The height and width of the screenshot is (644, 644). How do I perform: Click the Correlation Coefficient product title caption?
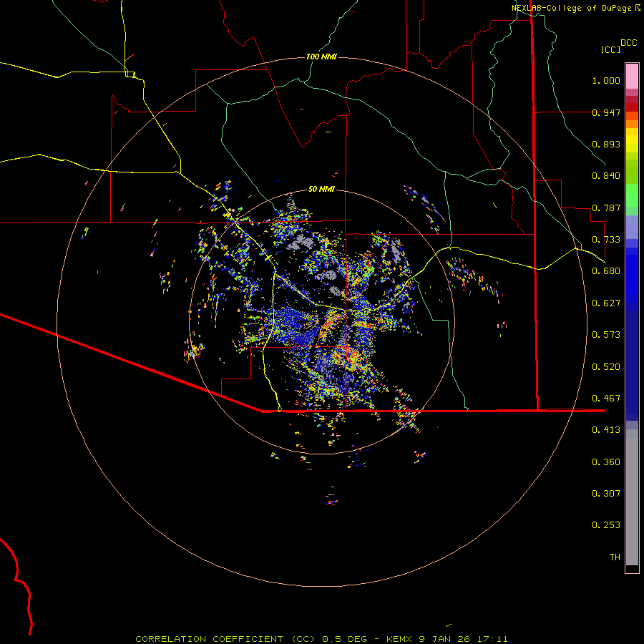coord(321,639)
